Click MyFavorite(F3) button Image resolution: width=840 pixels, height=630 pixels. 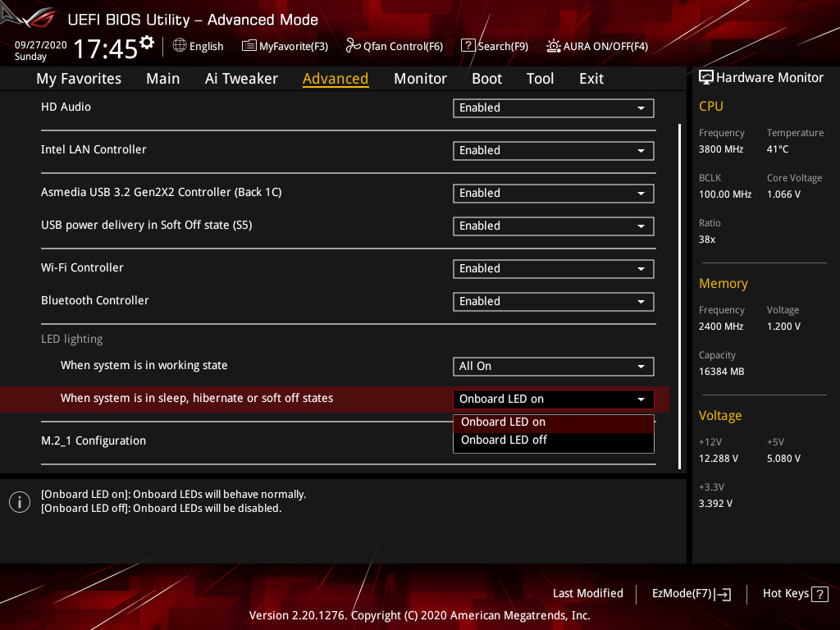(x=285, y=46)
